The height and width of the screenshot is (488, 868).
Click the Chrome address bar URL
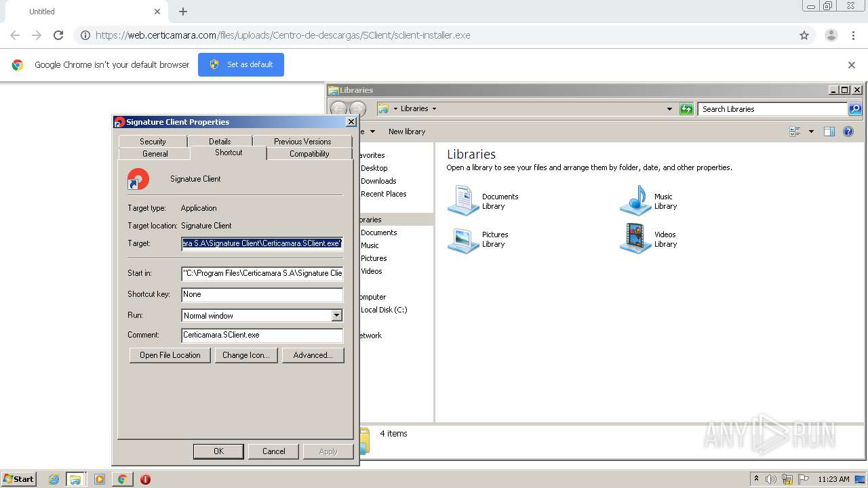[x=283, y=35]
